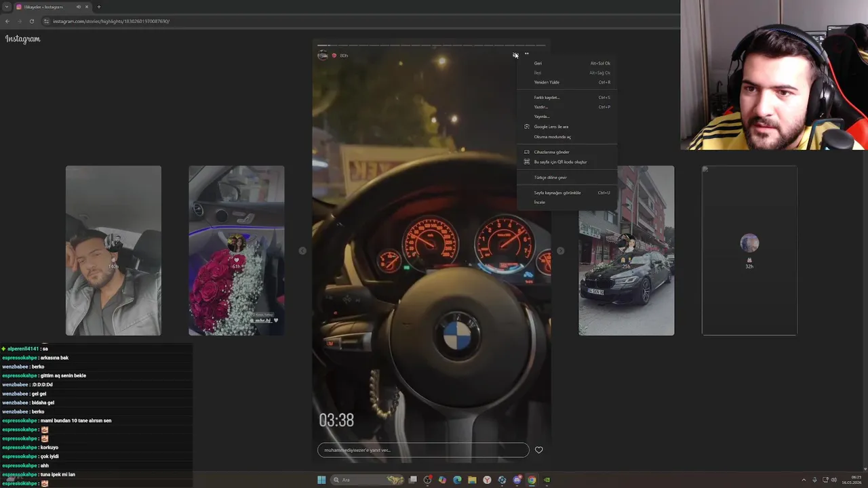
Task: Choose Geri in the context menu
Action: point(567,63)
